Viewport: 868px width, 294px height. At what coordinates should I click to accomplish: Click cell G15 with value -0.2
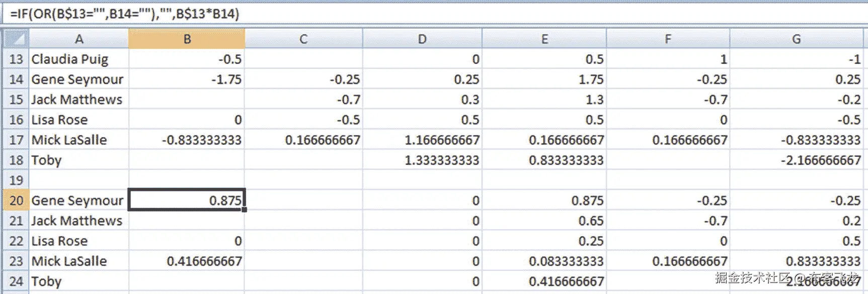click(797, 100)
